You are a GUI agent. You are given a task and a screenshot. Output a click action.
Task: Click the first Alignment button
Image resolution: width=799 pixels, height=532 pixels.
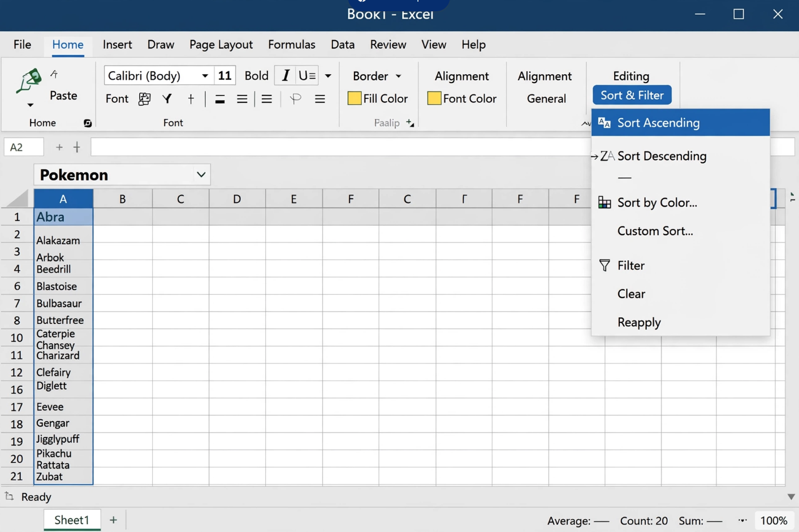(x=461, y=76)
